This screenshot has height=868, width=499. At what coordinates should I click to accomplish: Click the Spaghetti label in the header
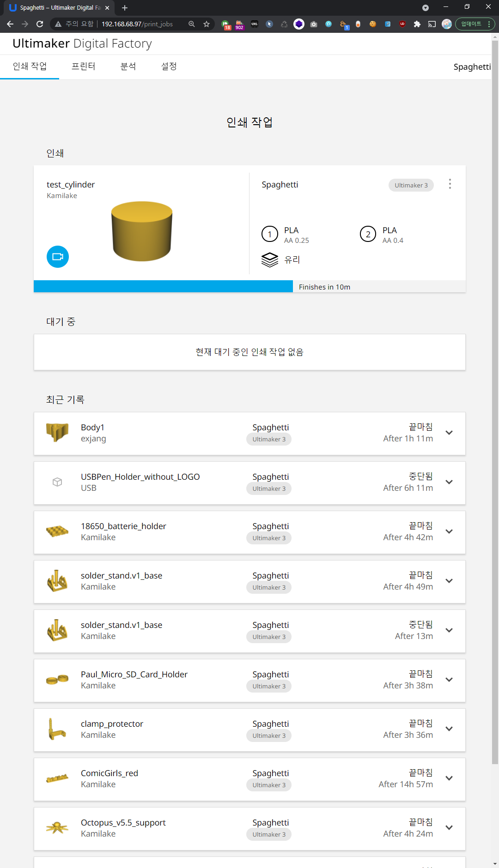click(x=472, y=67)
